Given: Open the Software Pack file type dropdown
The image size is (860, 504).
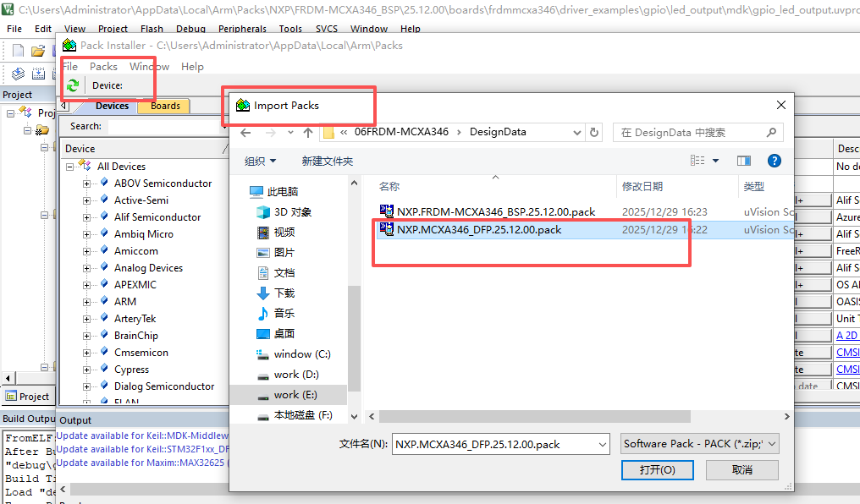Looking at the screenshot, I should (698, 444).
